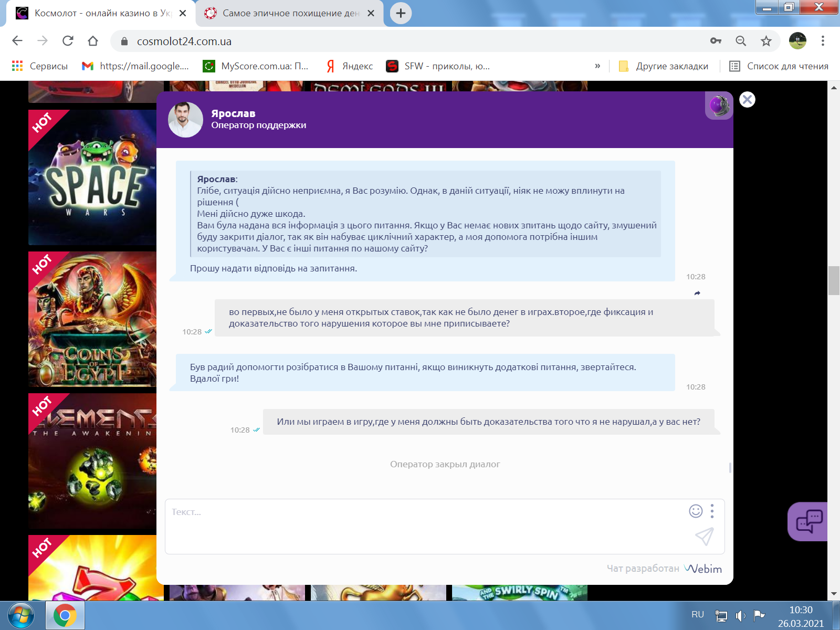Go to the browser home page
The width and height of the screenshot is (840, 630).
point(93,41)
